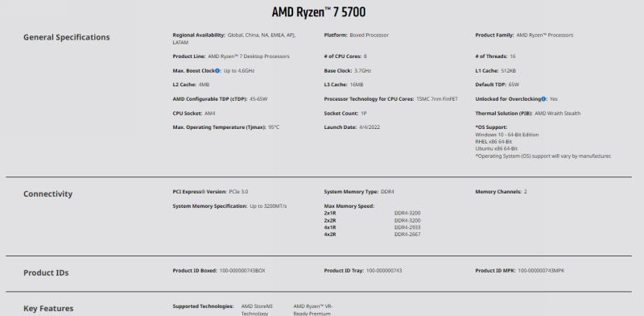Screen dimensions: 644x316
Task: Open the Unlocked for Overclocking info icon
Action: pyautogui.click(x=543, y=99)
